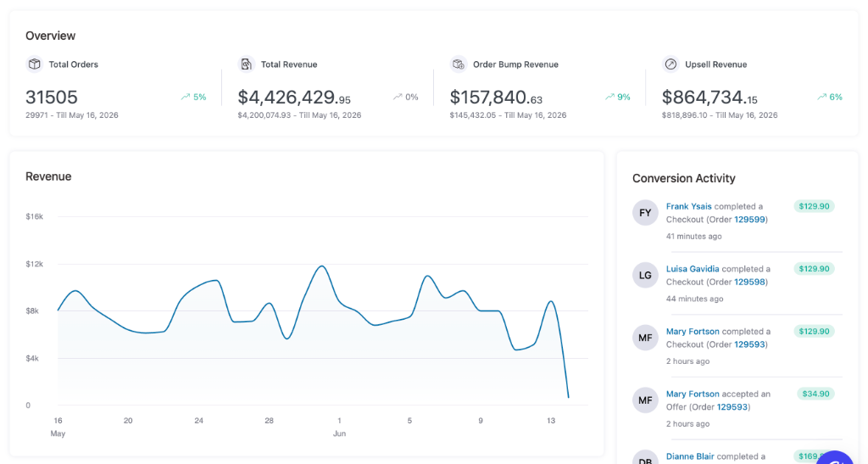Click the '1 Jun' x-axis label
868x464 pixels.
pyautogui.click(x=339, y=427)
